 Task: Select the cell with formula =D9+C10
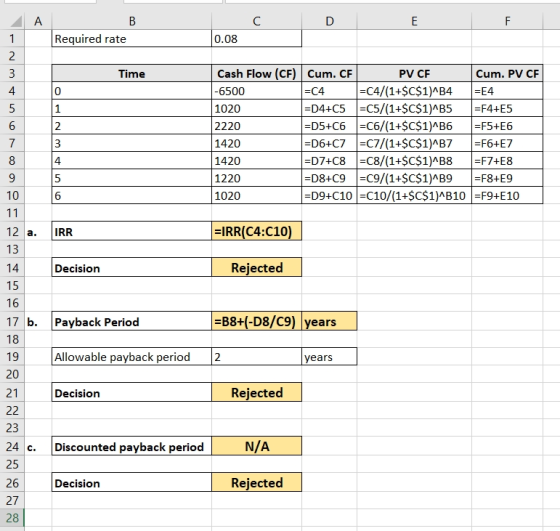pos(329,195)
